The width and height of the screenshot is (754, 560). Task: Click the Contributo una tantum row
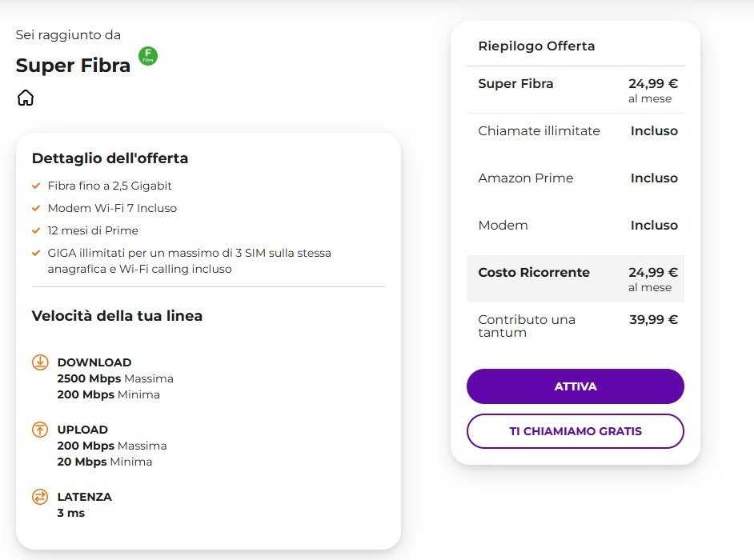coord(575,326)
